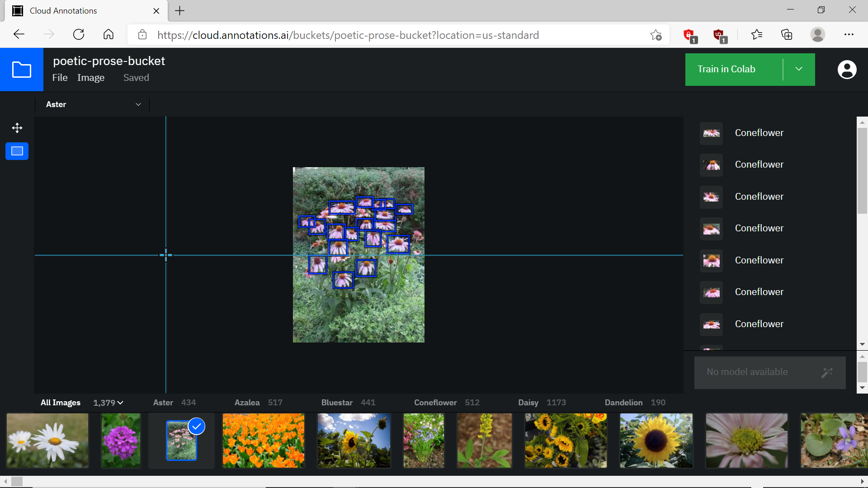Click the Train in Colab button
Image resolution: width=868 pixels, height=488 pixels.
pyautogui.click(x=726, y=69)
